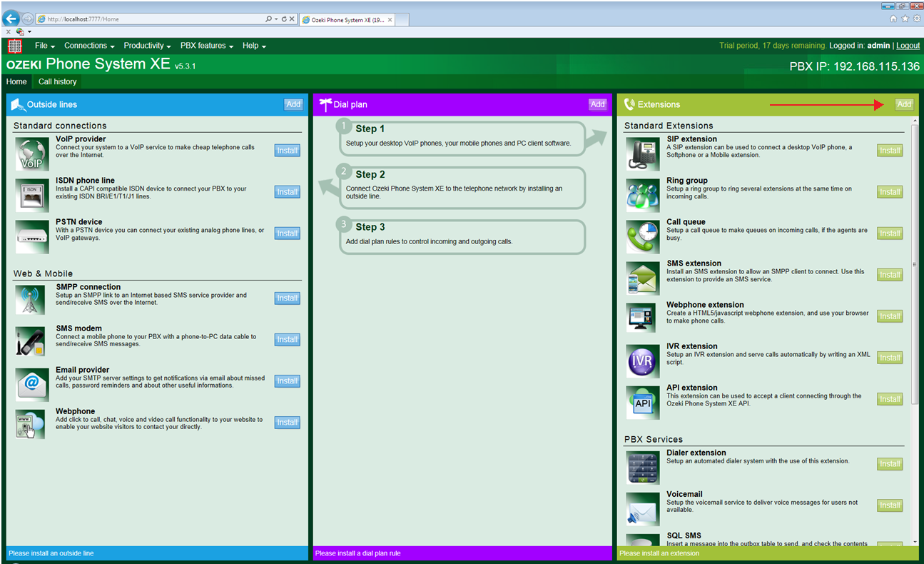
Task: Install the SMS modem
Action: pos(288,340)
